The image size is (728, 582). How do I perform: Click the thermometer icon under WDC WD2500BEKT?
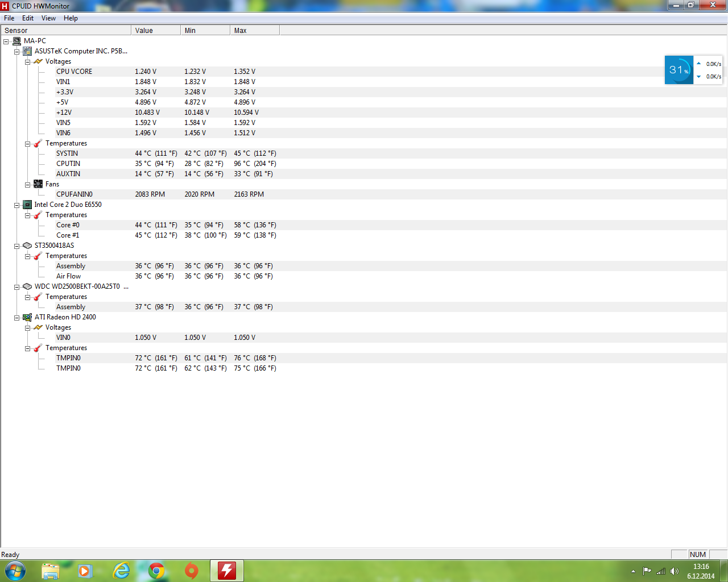click(x=38, y=297)
